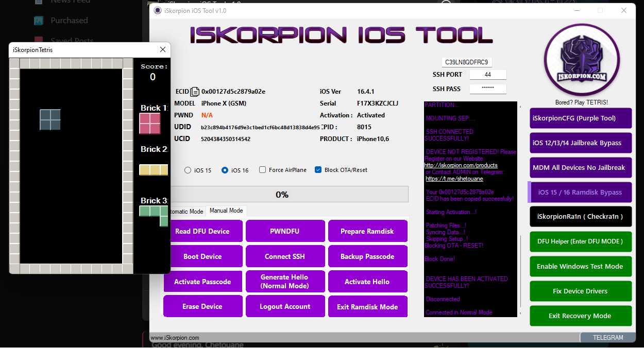Click the PWND N/A value

coord(207,115)
